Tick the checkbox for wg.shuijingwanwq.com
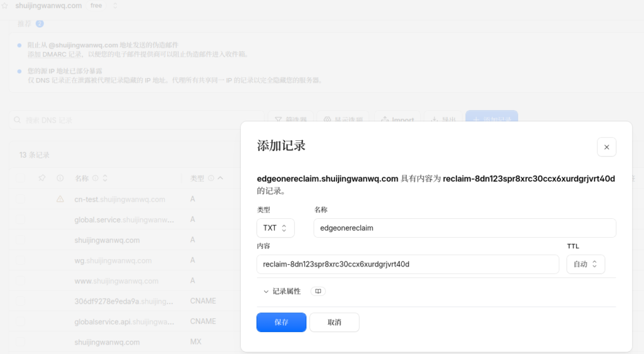The image size is (644, 354). click(x=20, y=260)
